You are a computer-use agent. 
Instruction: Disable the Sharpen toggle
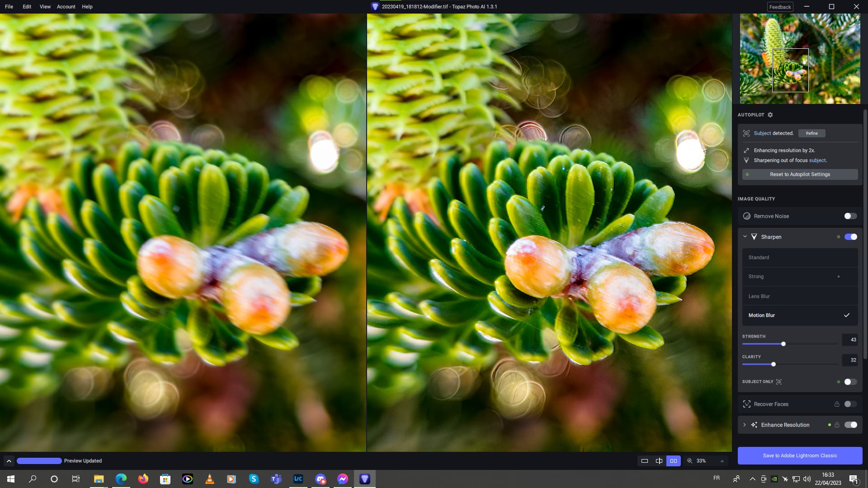851,237
